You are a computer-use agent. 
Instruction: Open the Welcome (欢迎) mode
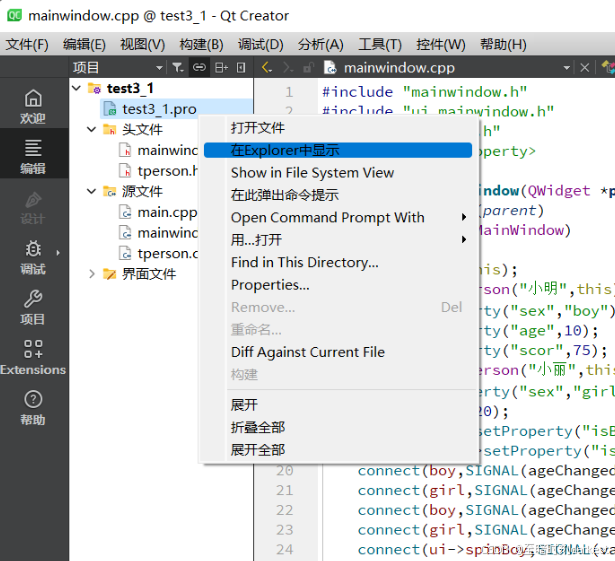point(33,106)
